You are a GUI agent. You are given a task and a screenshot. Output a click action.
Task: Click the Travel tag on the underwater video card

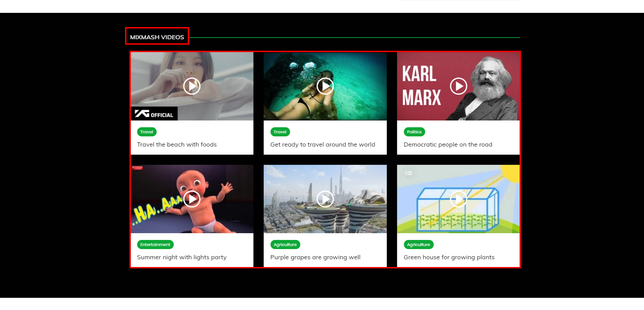tap(280, 132)
